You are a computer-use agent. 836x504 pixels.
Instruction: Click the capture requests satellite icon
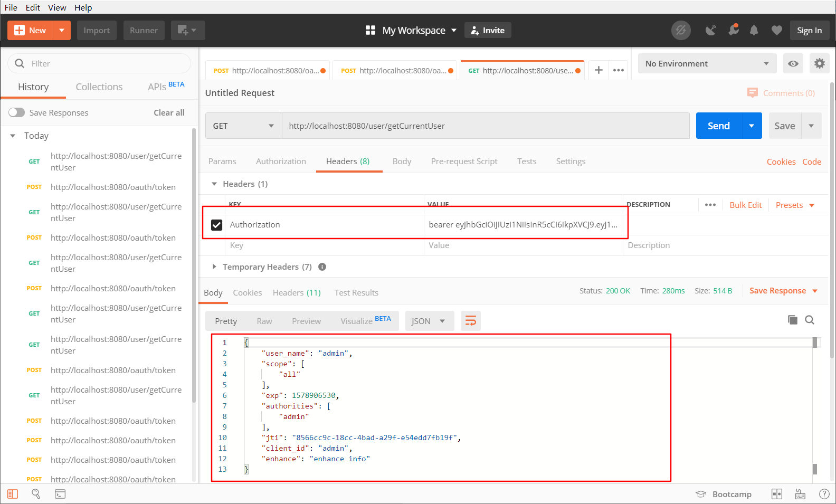(711, 31)
